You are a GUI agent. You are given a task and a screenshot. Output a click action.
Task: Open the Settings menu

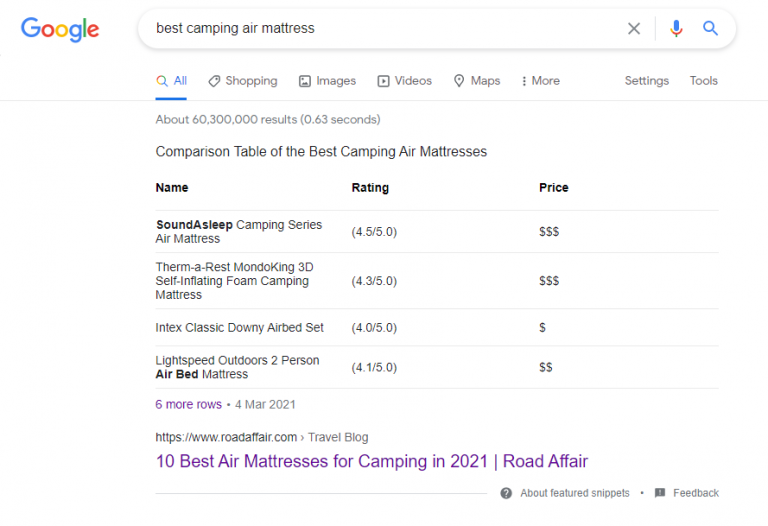pyautogui.click(x=647, y=81)
